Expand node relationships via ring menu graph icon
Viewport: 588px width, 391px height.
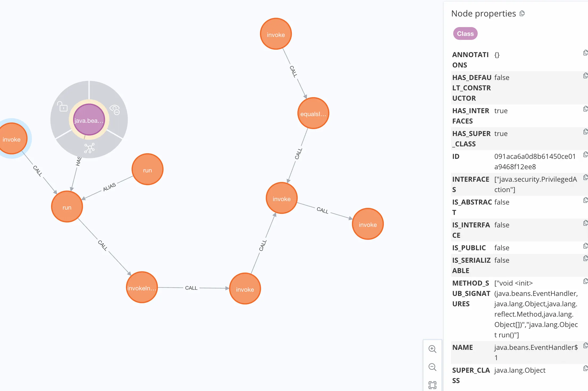[x=89, y=148]
